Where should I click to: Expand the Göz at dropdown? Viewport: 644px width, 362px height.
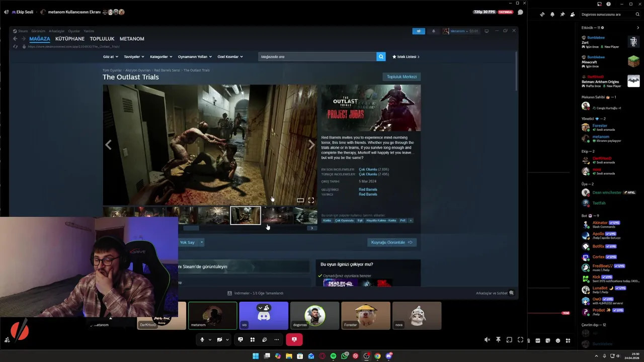(x=110, y=57)
